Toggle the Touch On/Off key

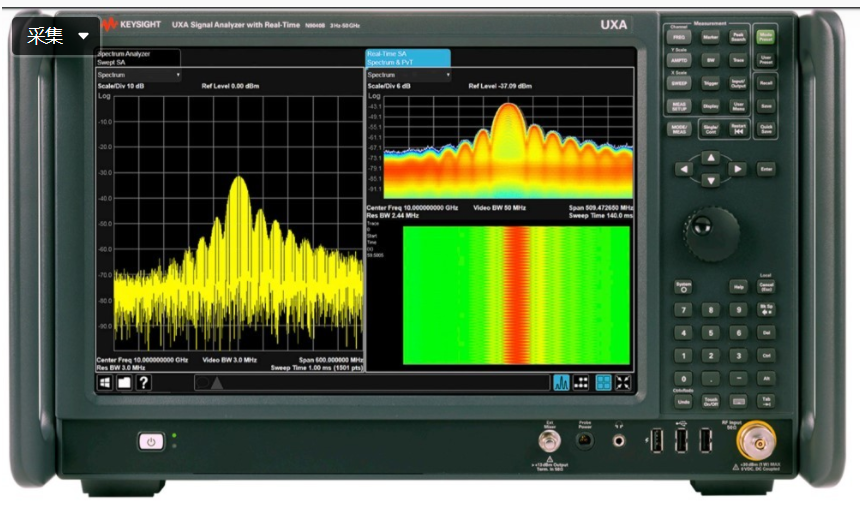[711, 402]
